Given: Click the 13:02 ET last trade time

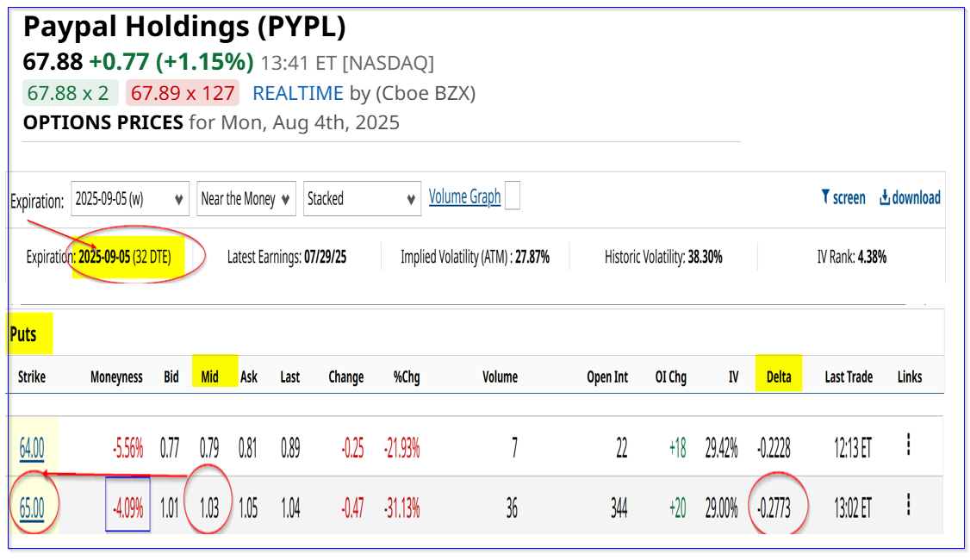Looking at the screenshot, I should pyautogui.click(x=853, y=508).
